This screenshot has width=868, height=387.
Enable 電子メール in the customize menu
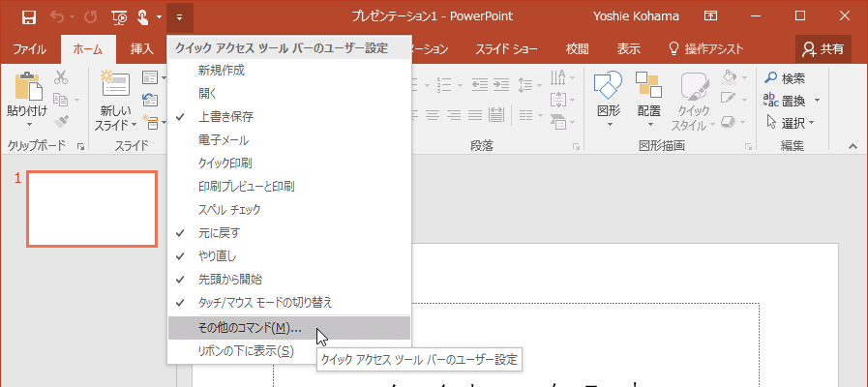(289, 140)
